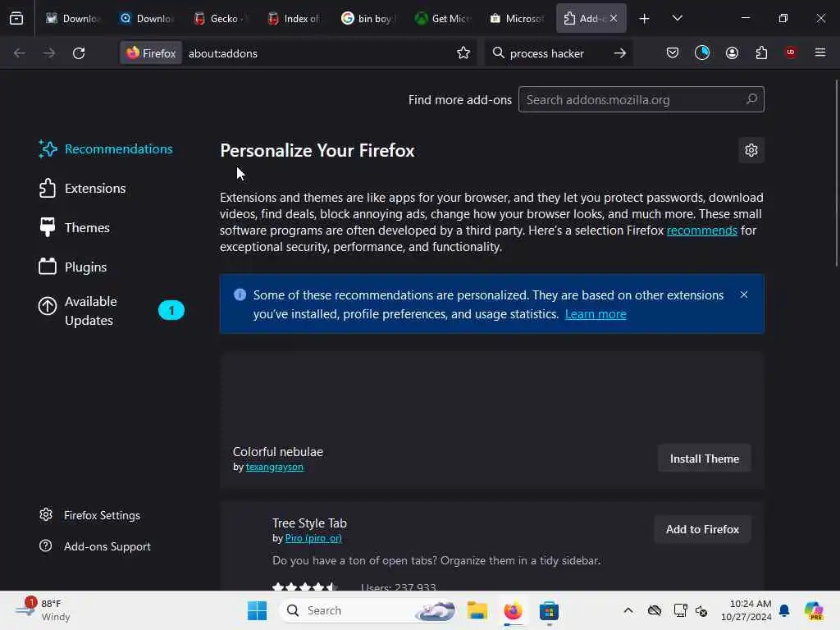Go forward one page
Image resolution: width=840 pixels, height=630 pixels.
tap(48, 53)
